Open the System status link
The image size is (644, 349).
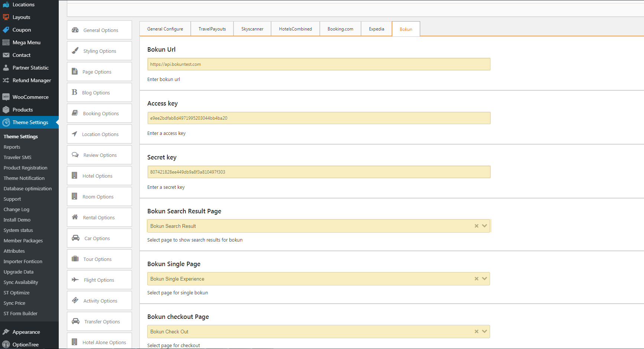click(x=18, y=230)
